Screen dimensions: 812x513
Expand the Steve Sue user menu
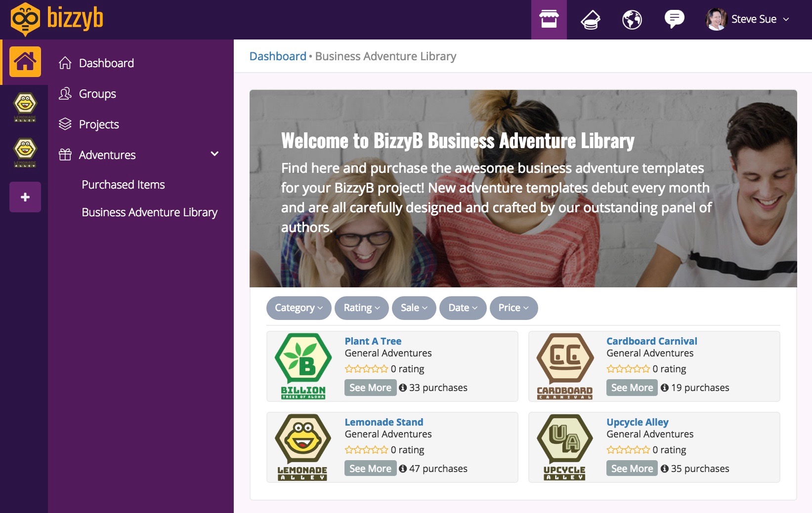pos(760,19)
